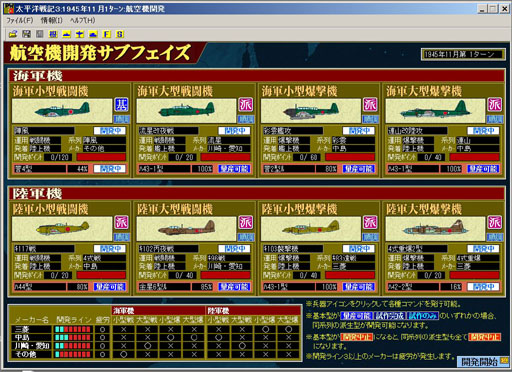Open the 情報(I) menu

point(52,21)
